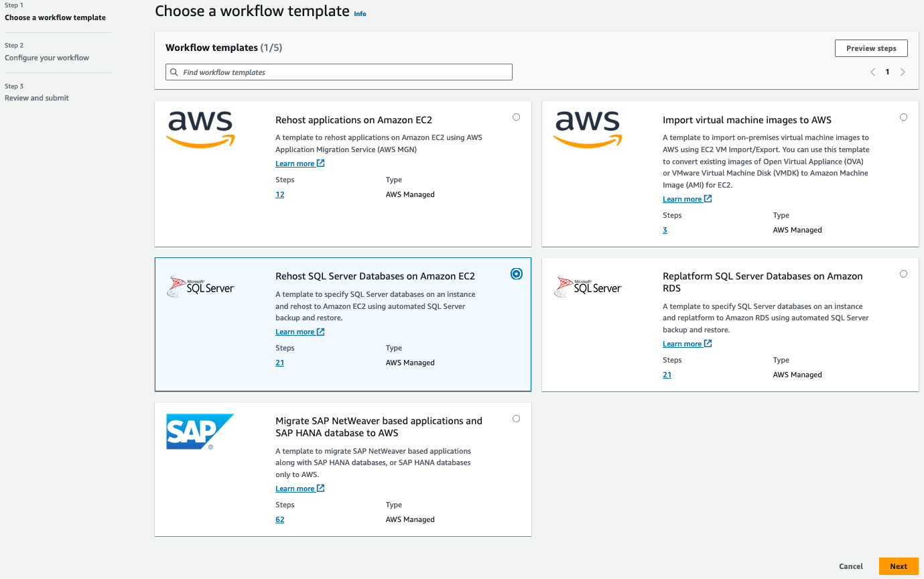Click the Preview steps button
The height and width of the screenshot is (579, 924).
(x=870, y=48)
